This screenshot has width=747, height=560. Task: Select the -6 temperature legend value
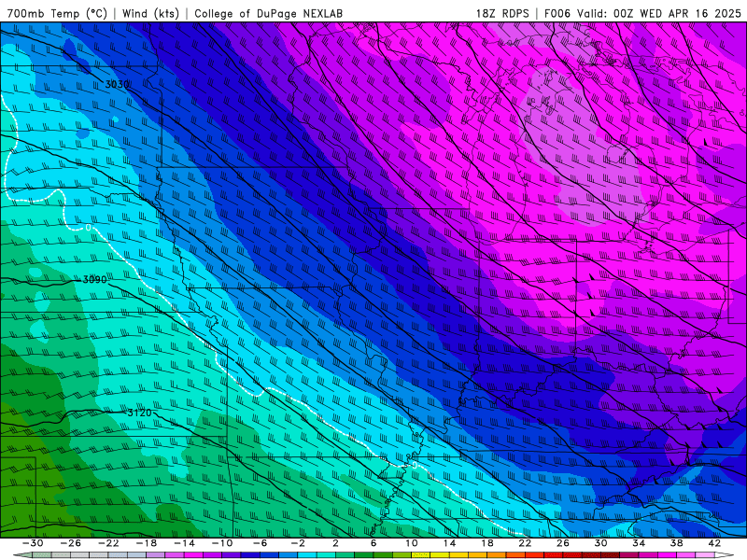tap(260, 543)
